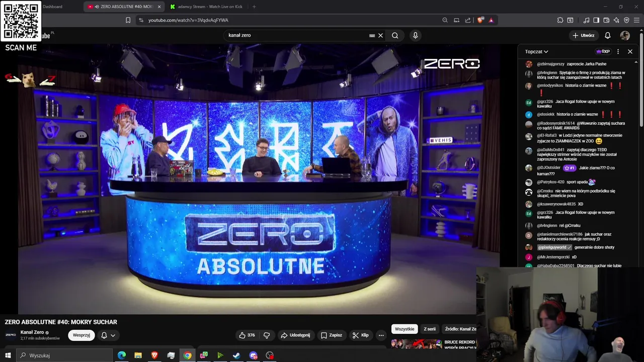Open the on-screen keyboard in search box
The height and width of the screenshot is (362, 644).
click(372, 36)
